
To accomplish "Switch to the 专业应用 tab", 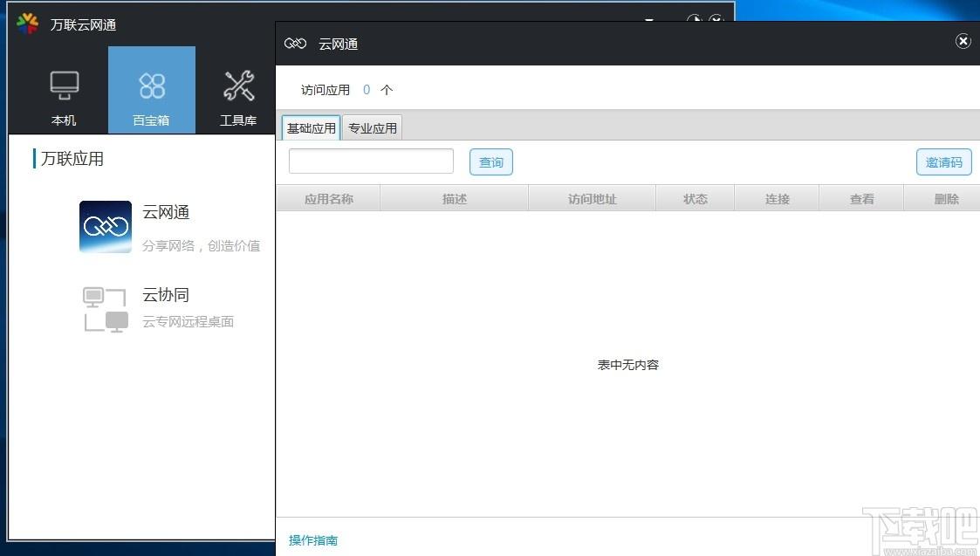I will (373, 127).
